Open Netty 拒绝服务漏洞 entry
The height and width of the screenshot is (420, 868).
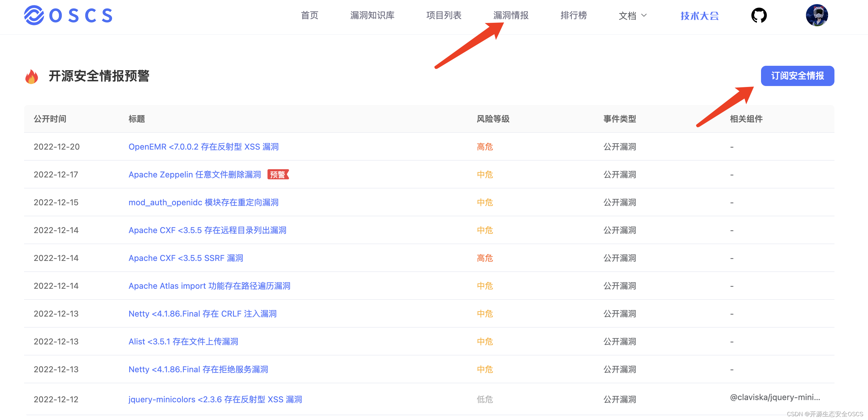(198, 369)
